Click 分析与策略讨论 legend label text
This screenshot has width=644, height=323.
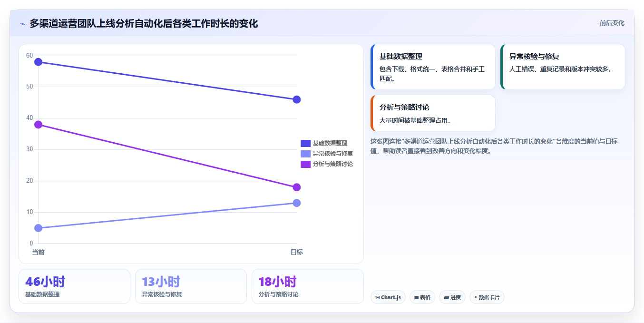[332, 164]
